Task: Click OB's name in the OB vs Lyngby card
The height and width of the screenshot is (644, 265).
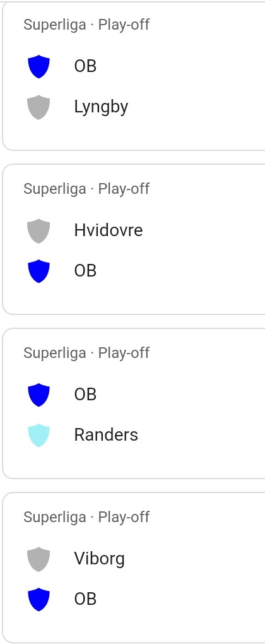Action: tap(85, 66)
